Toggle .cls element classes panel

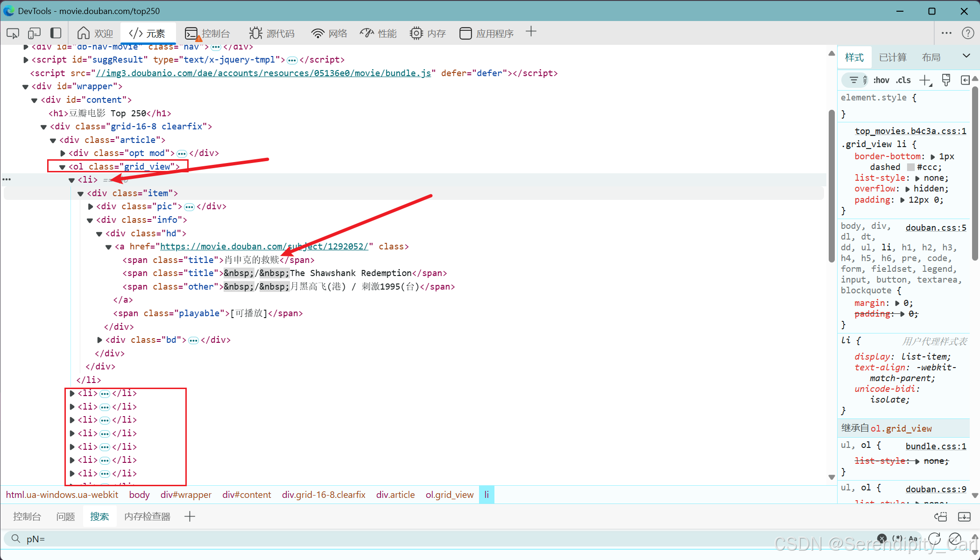(903, 80)
